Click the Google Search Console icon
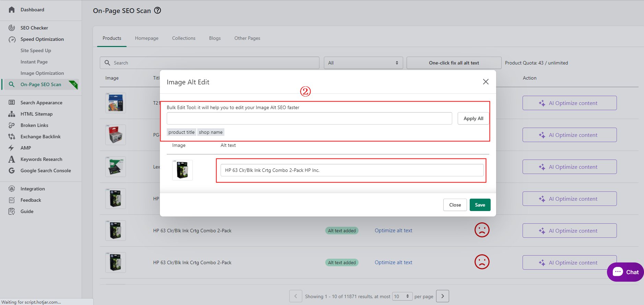644x305 pixels. click(x=12, y=171)
